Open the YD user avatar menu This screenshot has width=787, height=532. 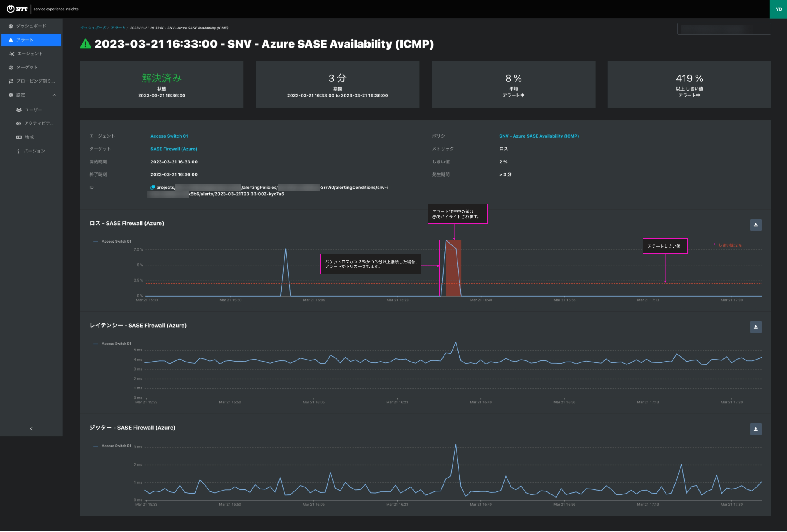coord(778,9)
